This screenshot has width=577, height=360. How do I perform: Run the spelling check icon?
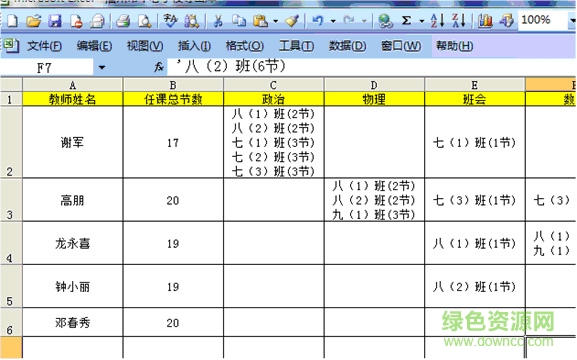pos(170,21)
